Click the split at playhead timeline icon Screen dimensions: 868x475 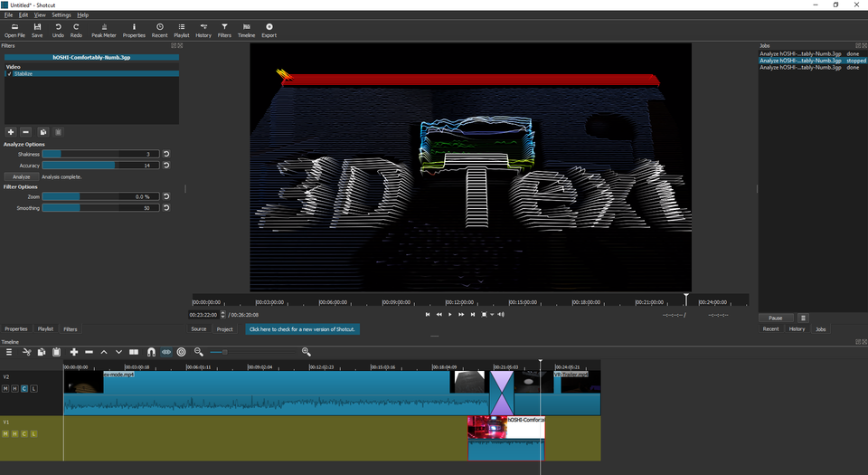(x=134, y=352)
